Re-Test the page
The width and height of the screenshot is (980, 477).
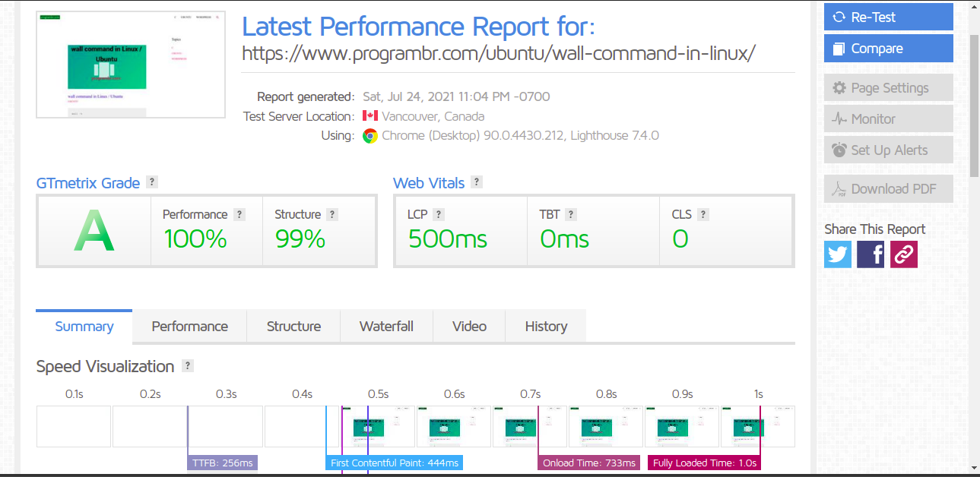tap(888, 17)
